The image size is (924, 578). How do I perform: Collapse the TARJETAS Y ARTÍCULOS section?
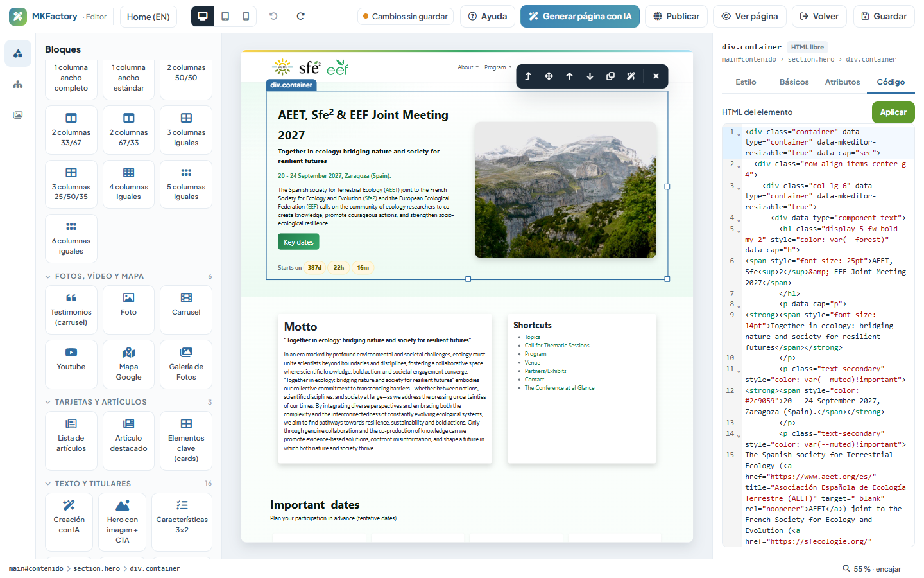coord(48,402)
